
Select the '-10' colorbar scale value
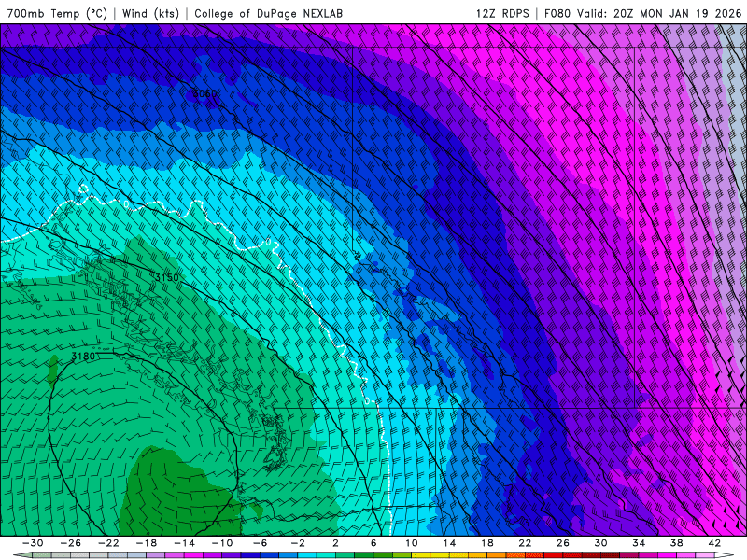222,543
